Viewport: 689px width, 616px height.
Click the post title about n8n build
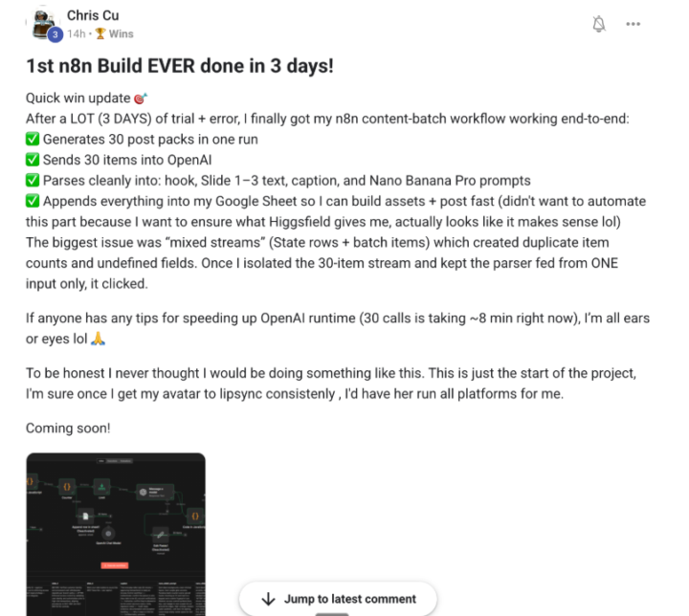(180, 66)
